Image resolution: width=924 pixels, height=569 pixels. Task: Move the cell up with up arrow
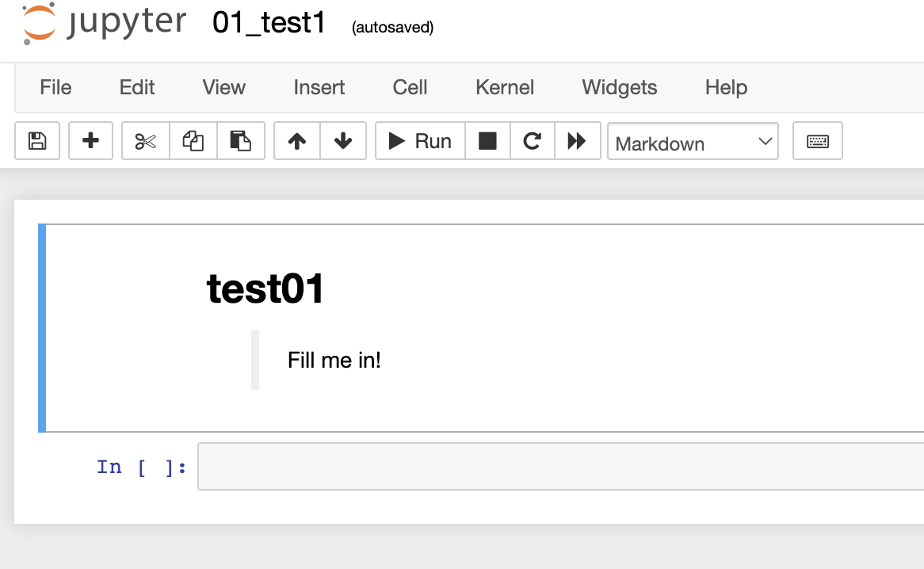(x=296, y=140)
